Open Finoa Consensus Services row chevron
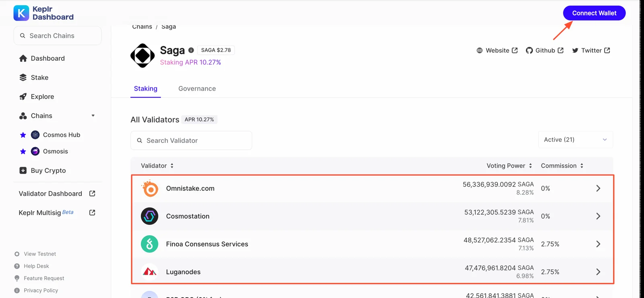 pos(598,244)
